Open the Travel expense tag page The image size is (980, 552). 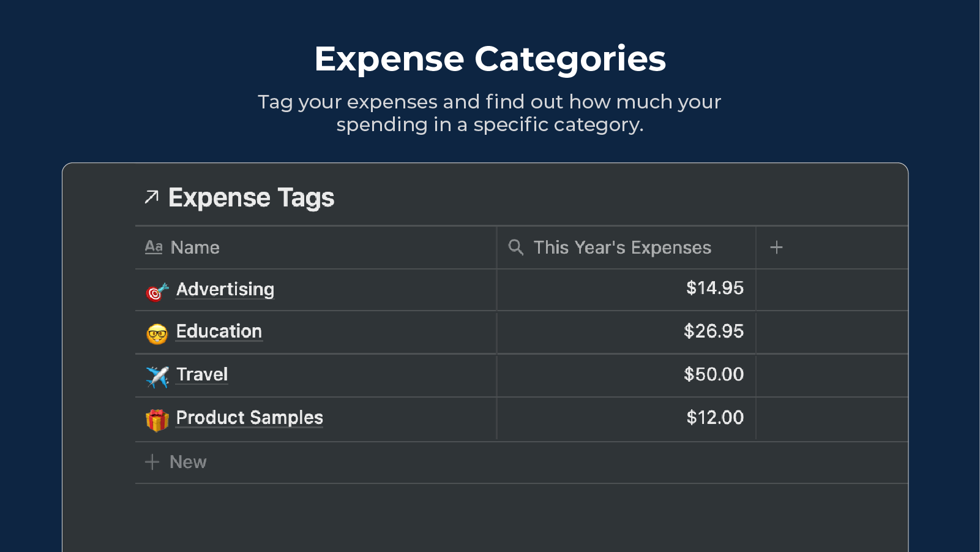pyautogui.click(x=201, y=374)
